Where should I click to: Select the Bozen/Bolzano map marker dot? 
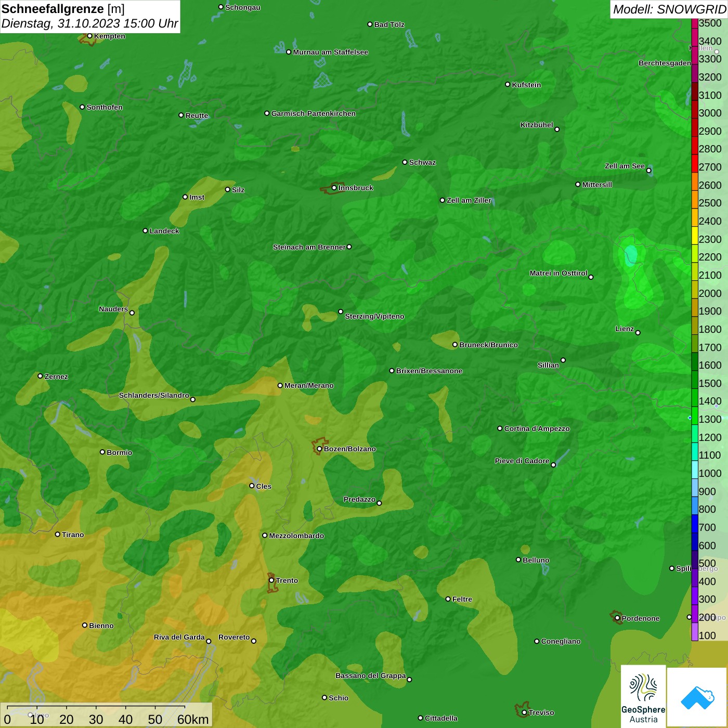pyautogui.click(x=319, y=449)
